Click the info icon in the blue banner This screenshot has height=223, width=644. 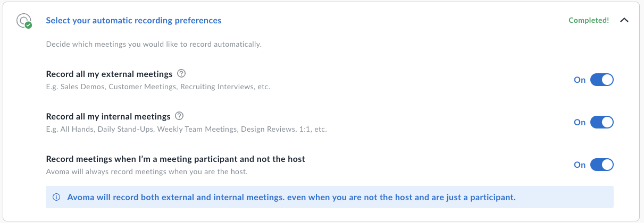tap(56, 198)
